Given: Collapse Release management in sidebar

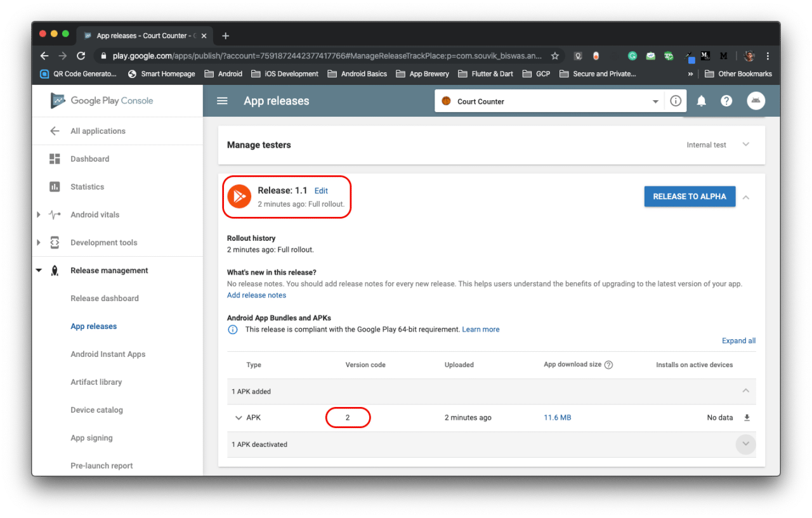Looking at the screenshot, I should (39, 270).
